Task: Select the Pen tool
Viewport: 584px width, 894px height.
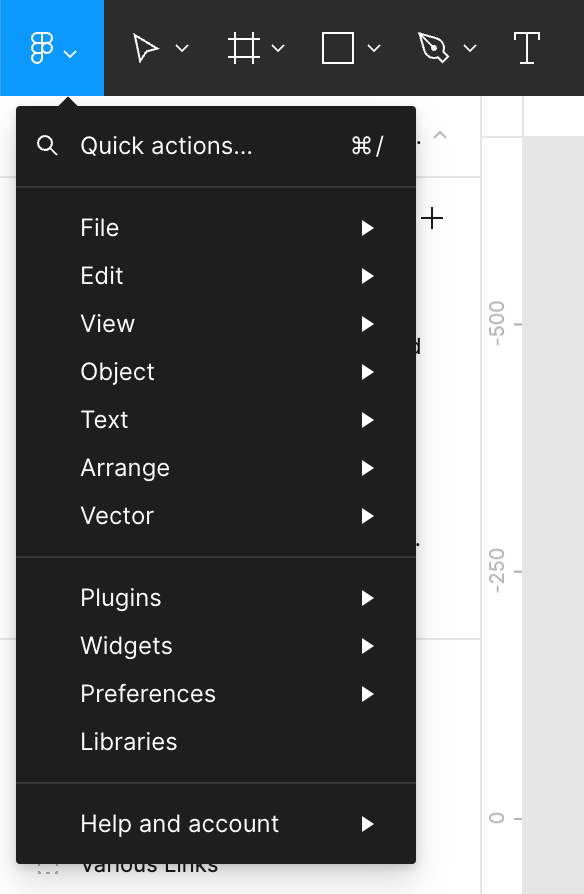Action: point(432,47)
